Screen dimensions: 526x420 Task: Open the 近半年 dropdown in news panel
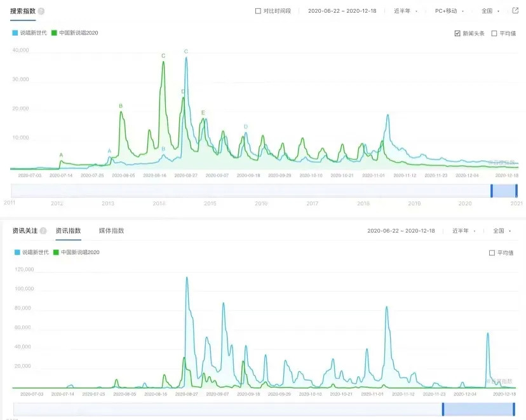[464, 231]
